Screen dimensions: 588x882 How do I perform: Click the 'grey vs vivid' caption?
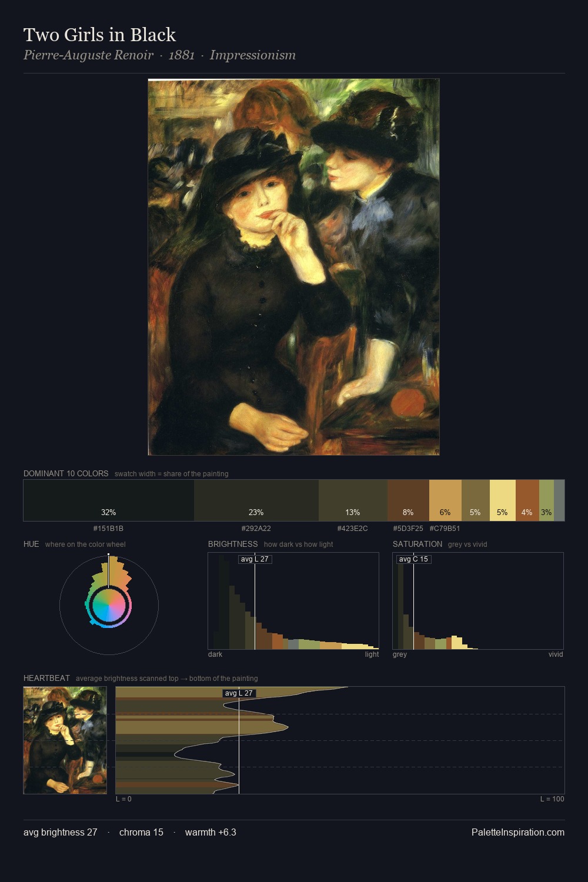[468, 544]
